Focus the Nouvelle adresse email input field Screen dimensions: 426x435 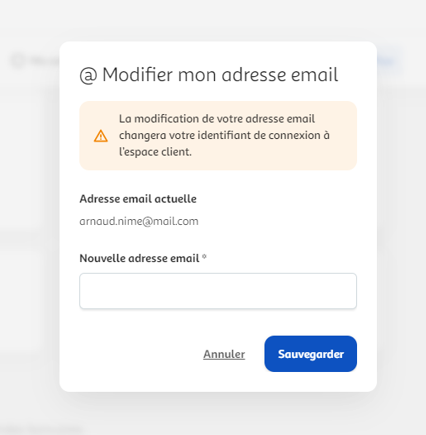pos(218,291)
